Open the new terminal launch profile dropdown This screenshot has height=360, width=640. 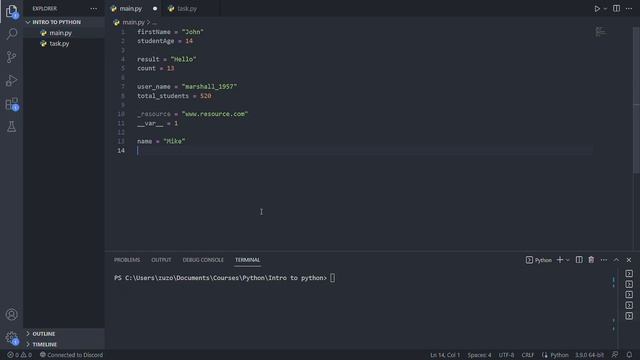[567, 260]
